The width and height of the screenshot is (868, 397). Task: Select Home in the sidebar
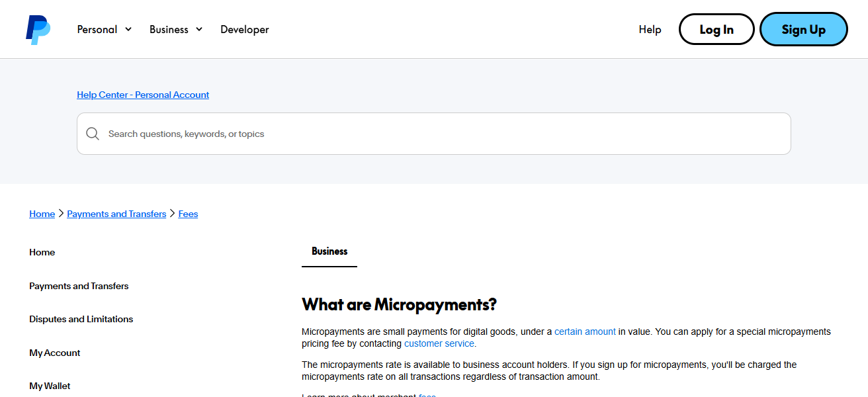pyautogui.click(x=42, y=252)
